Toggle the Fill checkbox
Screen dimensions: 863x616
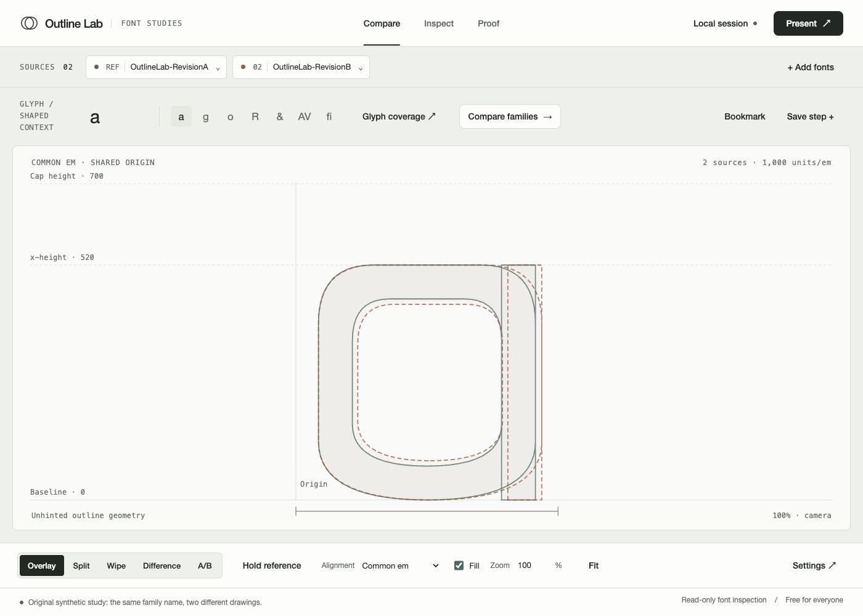click(459, 565)
